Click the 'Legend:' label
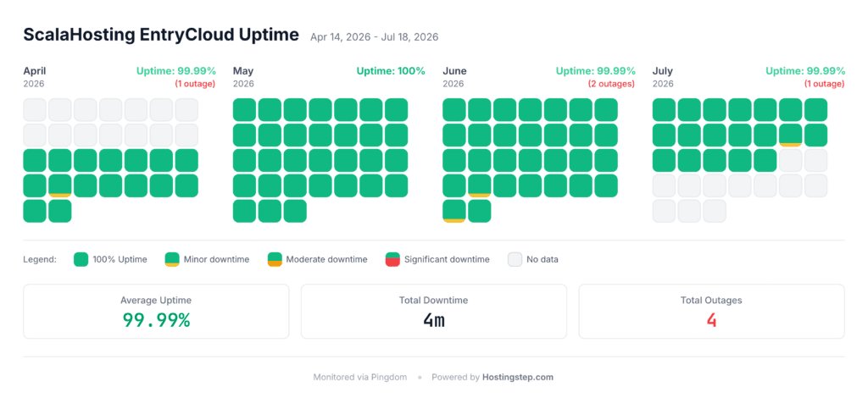This screenshot has width=868, height=409. click(40, 259)
